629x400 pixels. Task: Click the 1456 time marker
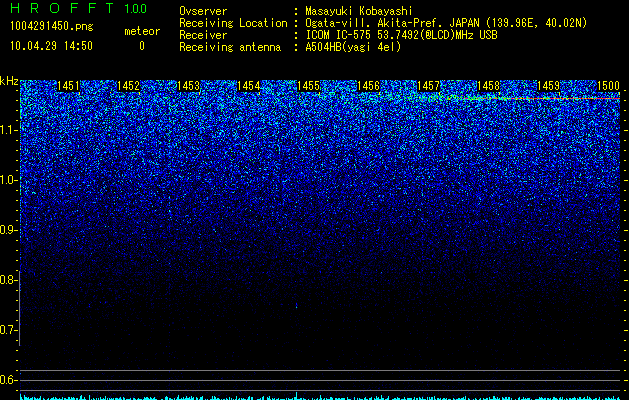pos(368,86)
